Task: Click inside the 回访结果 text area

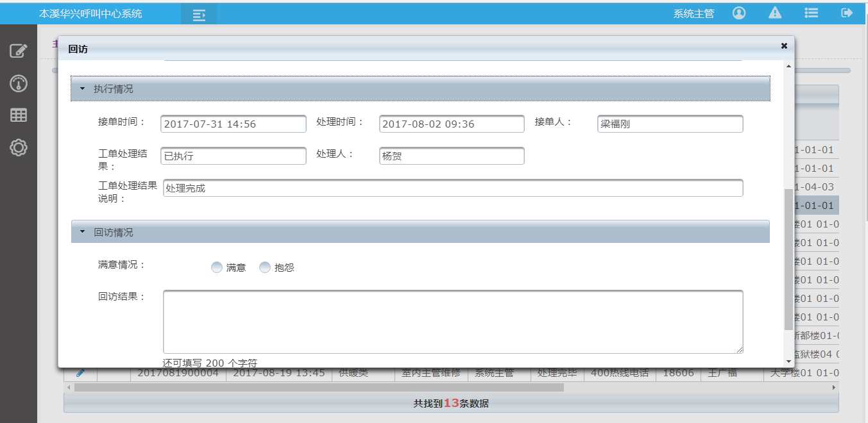Action: tap(452, 320)
